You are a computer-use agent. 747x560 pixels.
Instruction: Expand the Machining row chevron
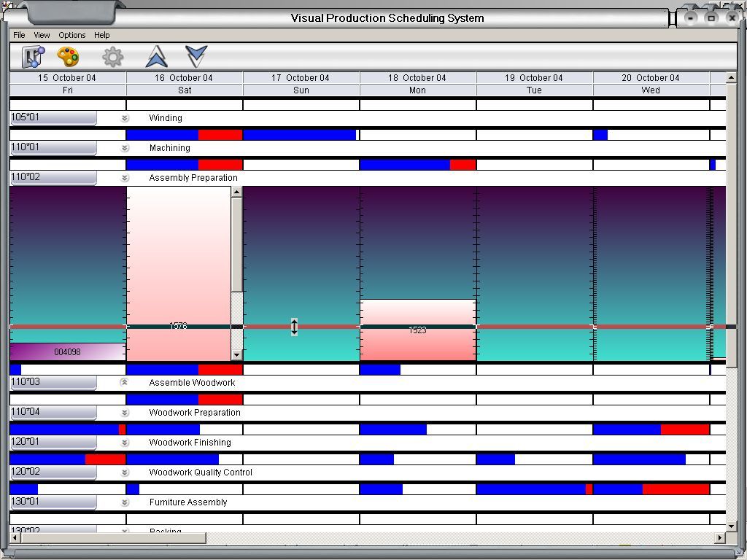tap(124, 148)
